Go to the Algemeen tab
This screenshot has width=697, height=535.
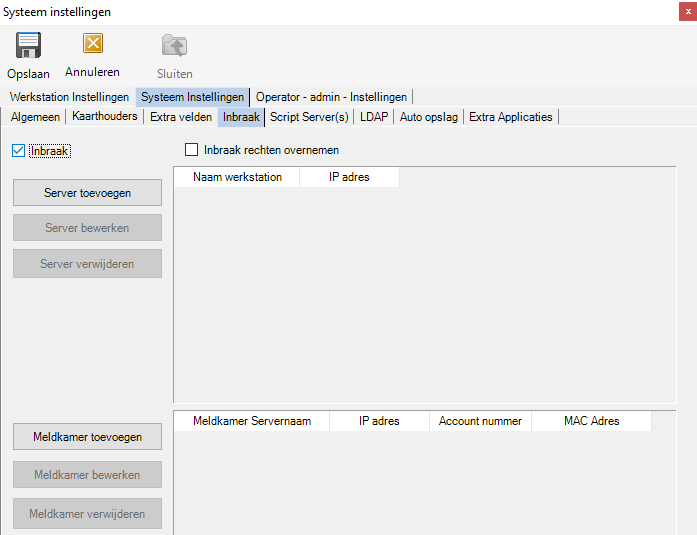click(x=36, y=117)
